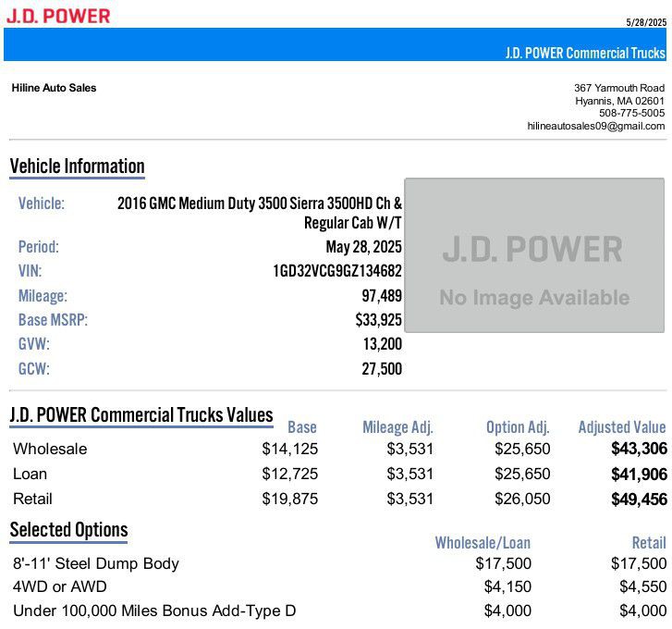Screen dimensions: 672x629
Task: Click the Base column header
Action: pos(302,427)
